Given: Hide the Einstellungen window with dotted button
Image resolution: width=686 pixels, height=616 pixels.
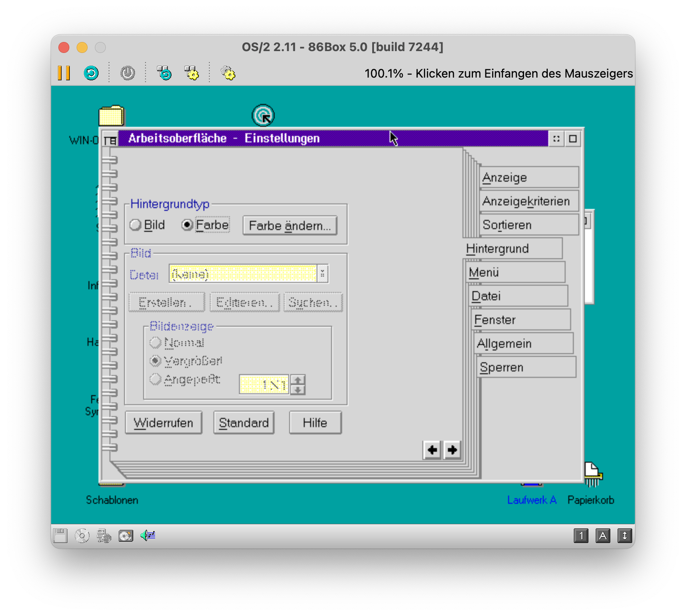Looking at the screenshot, I should pyautogui.click(x=556, y=139).
